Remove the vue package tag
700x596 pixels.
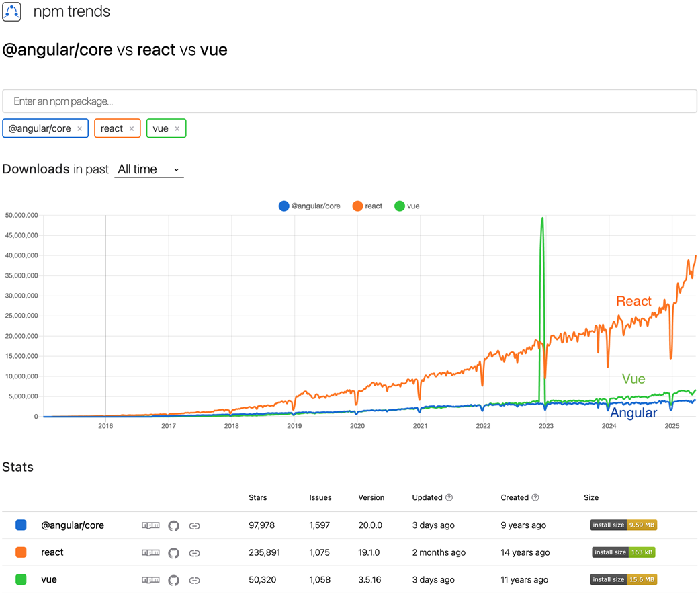[177, 129]
